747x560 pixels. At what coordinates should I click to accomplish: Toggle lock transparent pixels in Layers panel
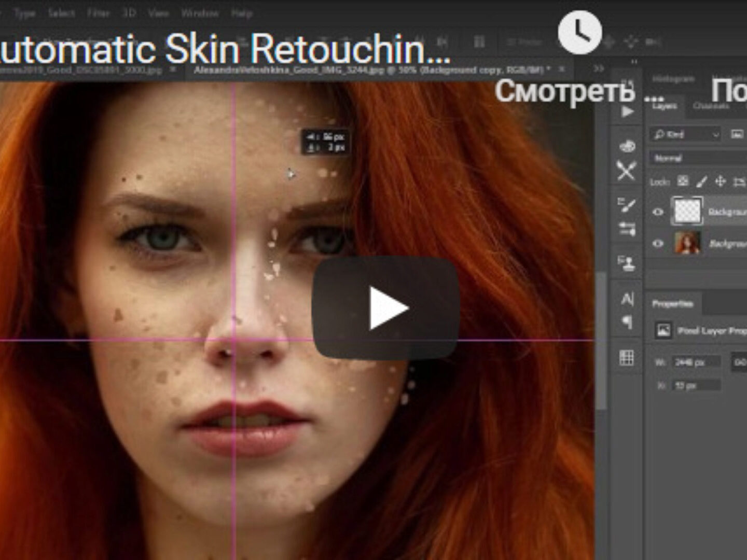point(683,181)
